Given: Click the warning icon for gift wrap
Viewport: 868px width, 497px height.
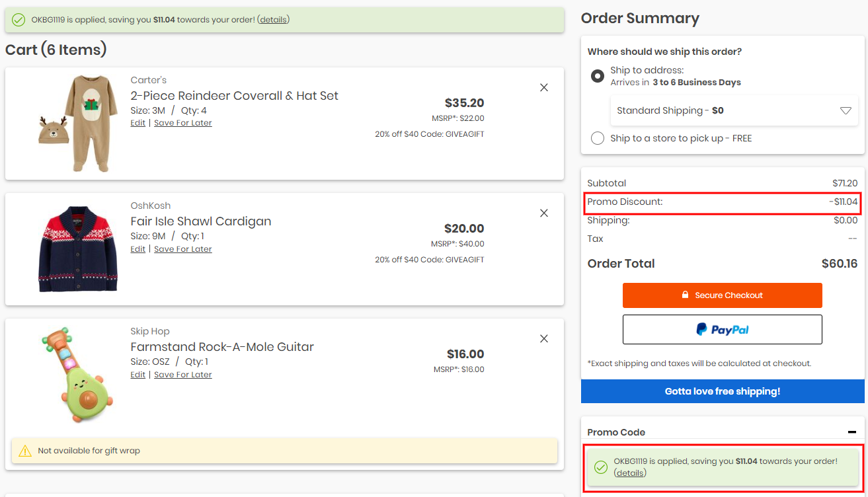Looking at the screenshot, I should pos(25,451).
